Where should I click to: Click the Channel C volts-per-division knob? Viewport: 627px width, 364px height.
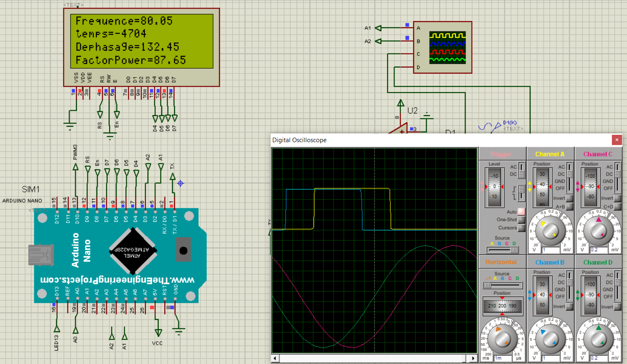[x=598, y=230]
